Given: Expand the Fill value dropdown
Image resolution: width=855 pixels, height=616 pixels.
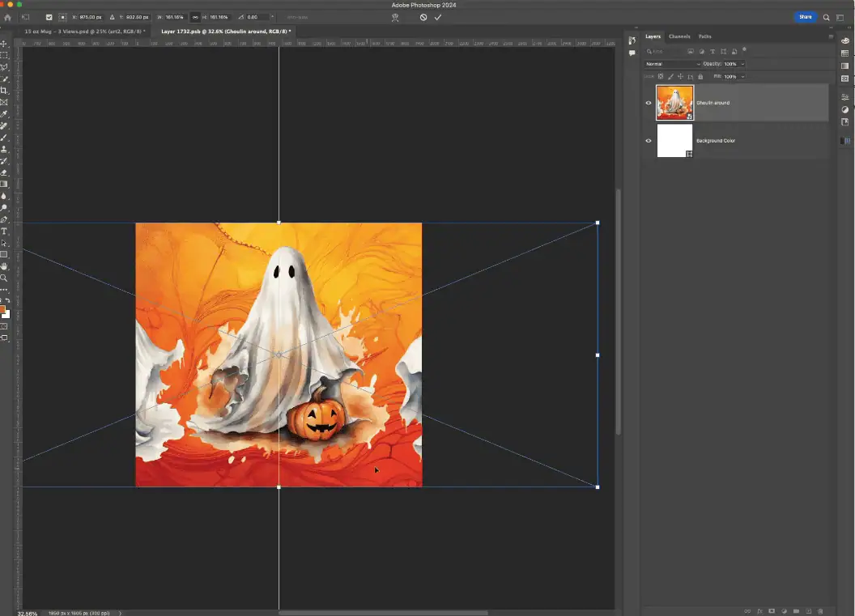Looking at the screenshot, I should coord(742,76).
